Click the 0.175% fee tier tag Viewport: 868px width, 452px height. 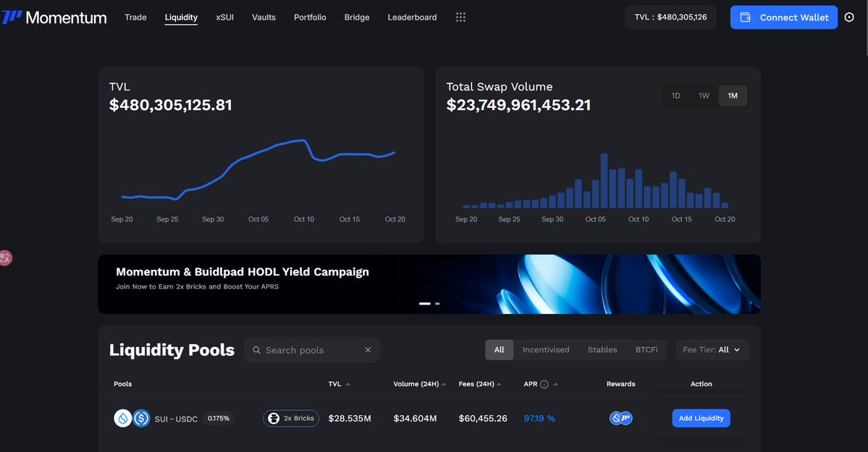(219, 418)
